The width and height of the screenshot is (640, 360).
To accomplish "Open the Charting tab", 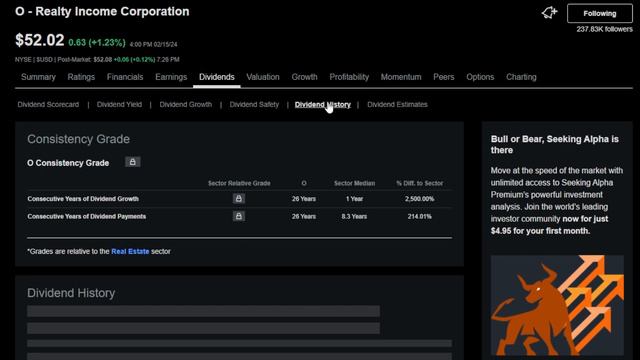I will pyautogui.click(x=521, y=77).
